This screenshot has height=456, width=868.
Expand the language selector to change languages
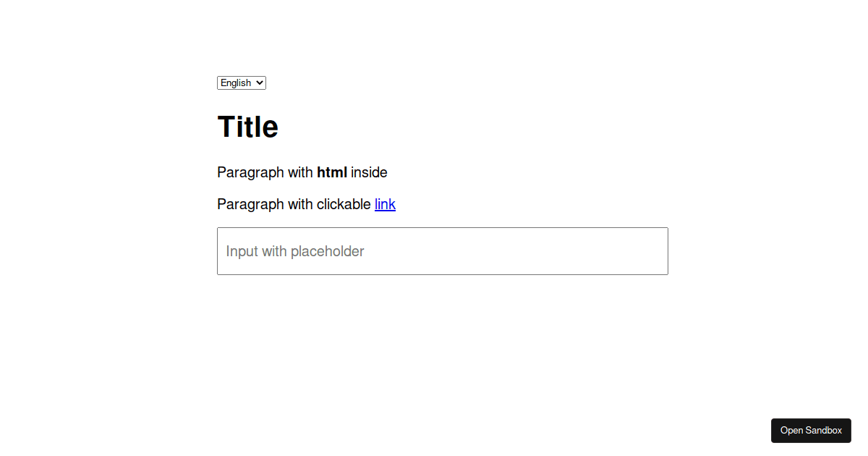coord(241,83)
